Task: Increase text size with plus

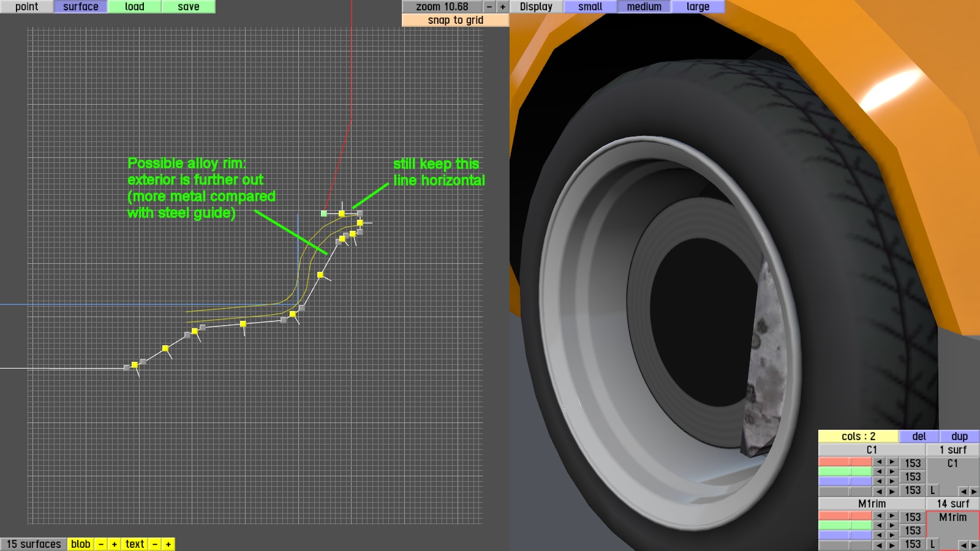Action: tap(168, 544)
